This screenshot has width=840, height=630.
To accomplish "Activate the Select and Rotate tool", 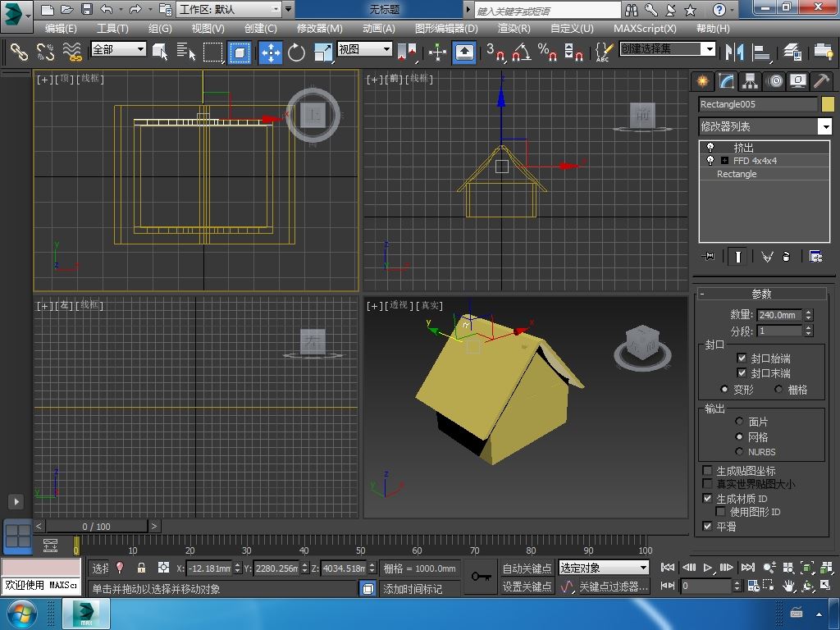I will pos(296,52).
